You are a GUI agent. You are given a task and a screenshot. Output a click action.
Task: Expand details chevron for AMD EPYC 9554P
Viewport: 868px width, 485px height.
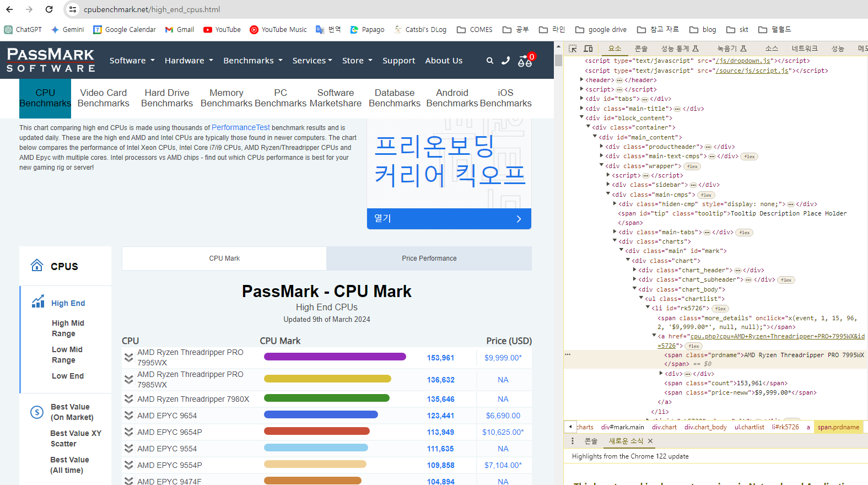pos(128,465)
